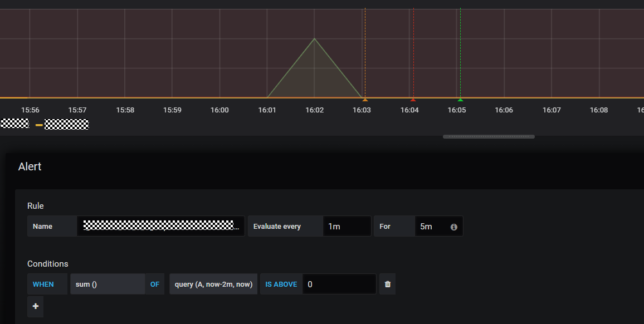Toggle the first legend series label
Screen dimensions: 644x324
[15, 123]
